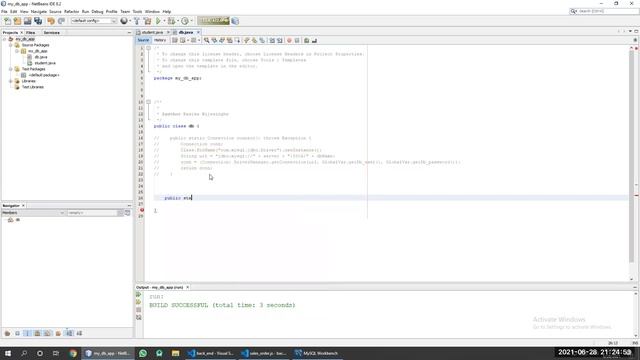The width and height of the screenshot is (640, 360).
Task: Click find selection magnifier in editor toolbar
Action: [207, 40]
